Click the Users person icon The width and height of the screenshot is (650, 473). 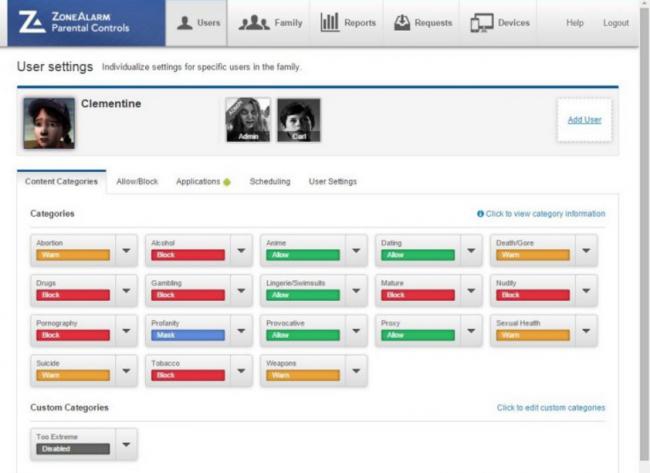[x=184, y=22]
